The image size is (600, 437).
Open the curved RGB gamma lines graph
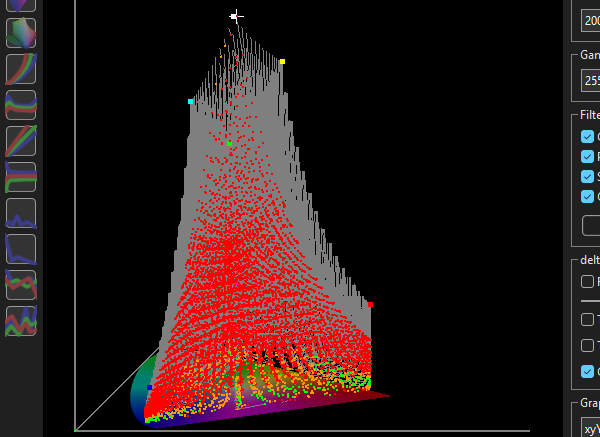[x=21, y=69]
